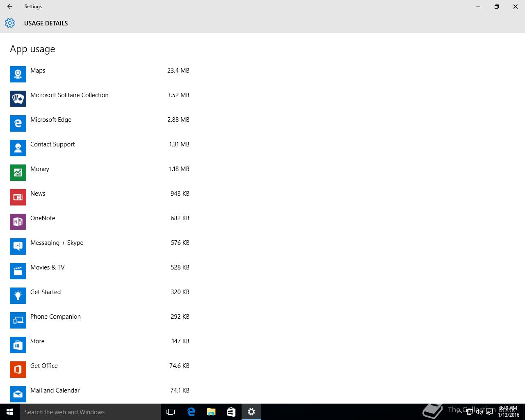Select the News label
Image resolution: width=525 pixels, height=420 pixels.
[38, 194]
